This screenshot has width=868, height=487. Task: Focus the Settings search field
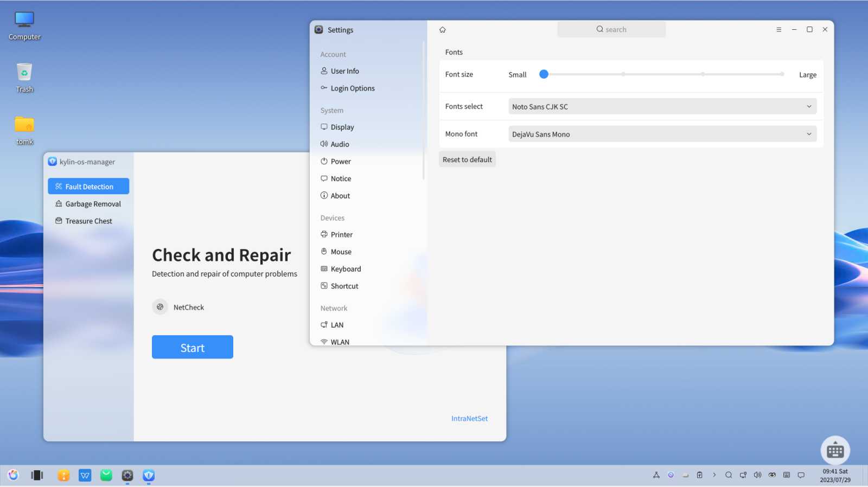(611, 29)
